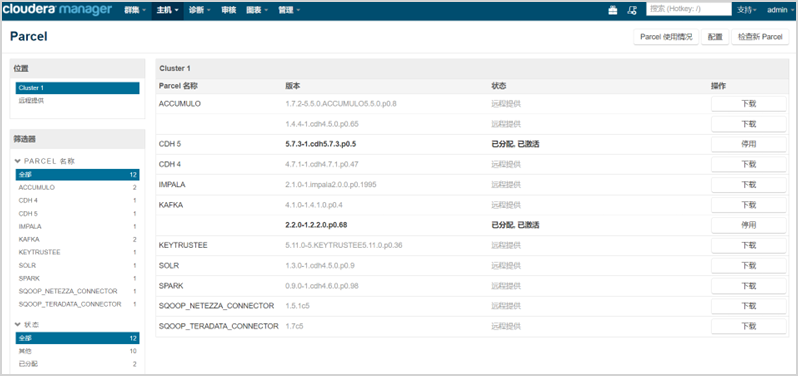Open the 群集 dropdown menu
Screen dimensions: 798x376
click(x=135, y=10)
